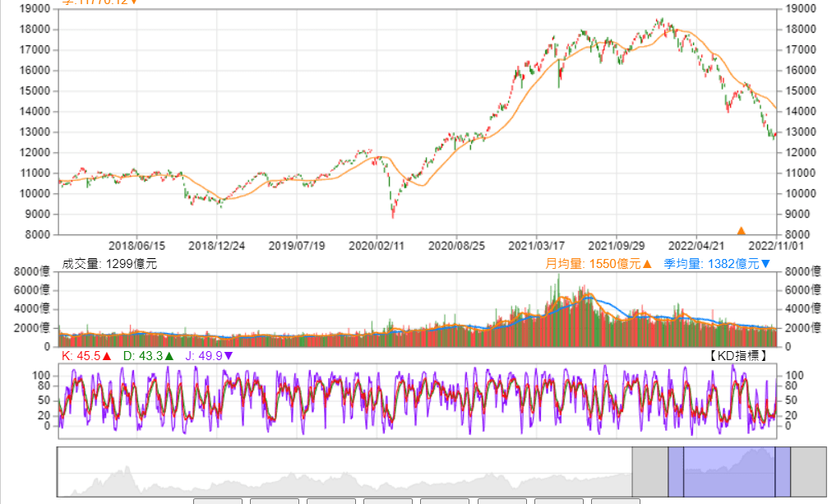Click the grey navigator region left of the selection
The width and height of the screenshot is (832, 504).
click(650, 472)
